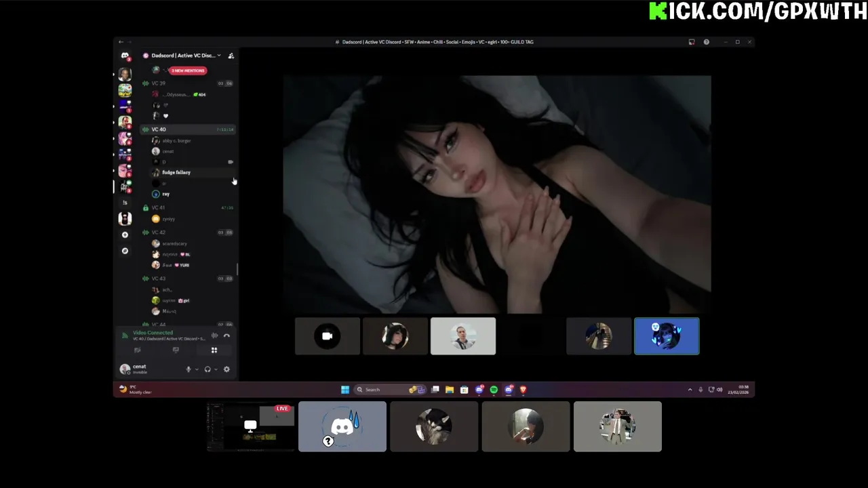Click the system tray microphone icon
The image size is (868, 488).
pyautogui.click(x=701, y=390)
